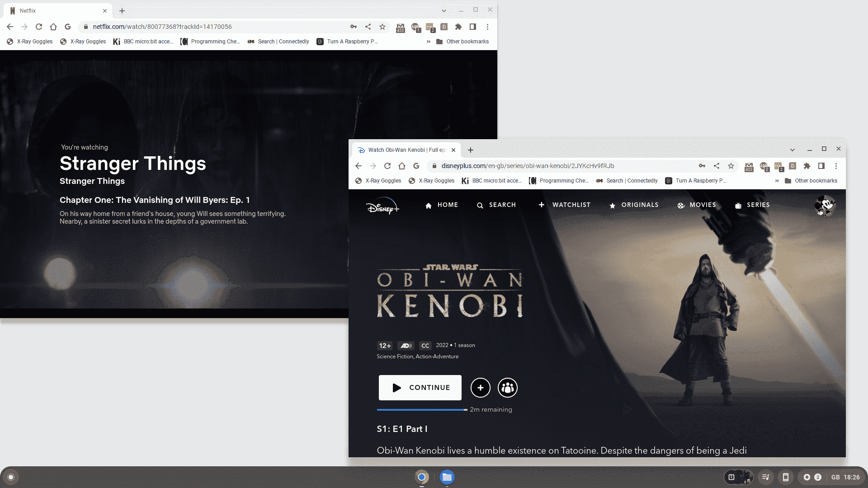Open new tab in Netflix window
This screenshot has width=868, height=488.
tap(122, 11)
